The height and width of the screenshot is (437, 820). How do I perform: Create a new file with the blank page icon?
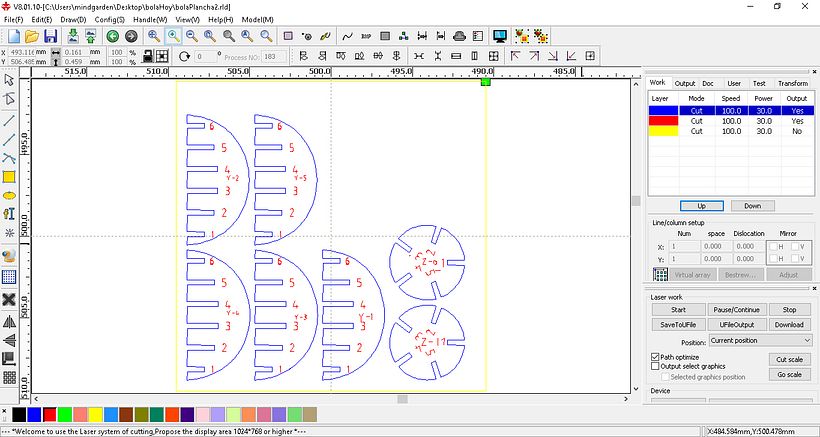click(x=14, y=36)
